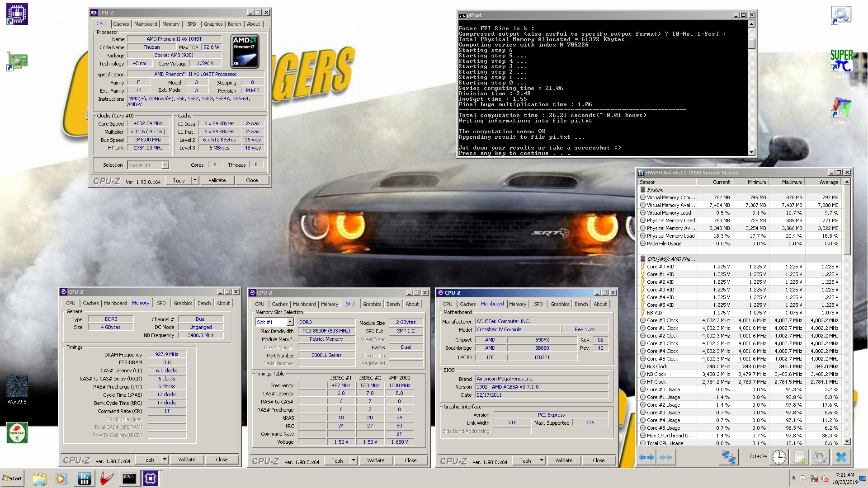868x488 pixels.
Task: Click Validate in the top CPU-Z window
Action: point(217,180)
